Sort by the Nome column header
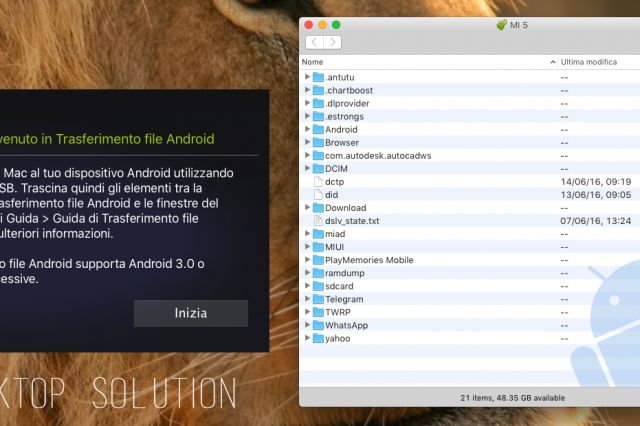The image size is (640, 426). [429, 62]
